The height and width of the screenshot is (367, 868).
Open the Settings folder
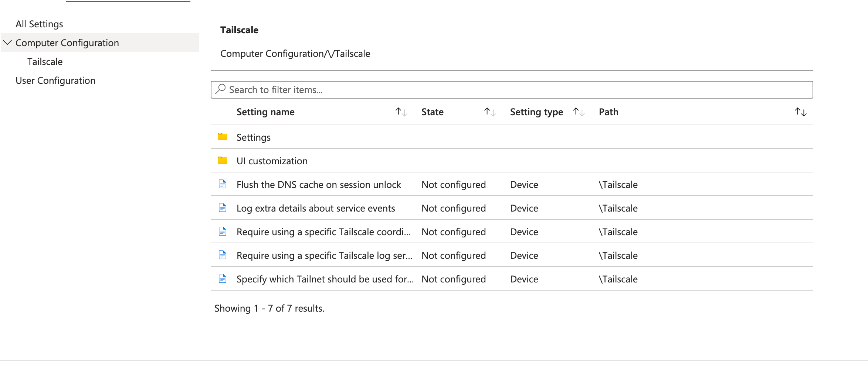click(254, 137)
